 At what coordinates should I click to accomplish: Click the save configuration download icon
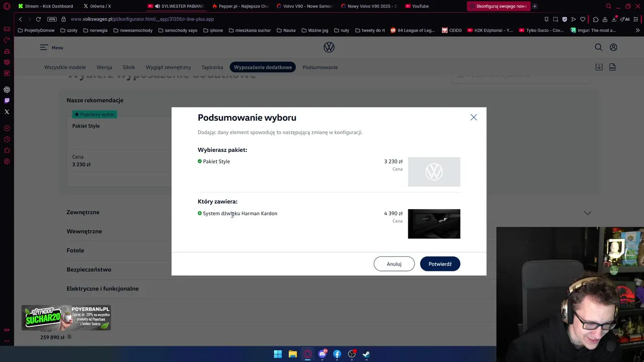[599, 67]
